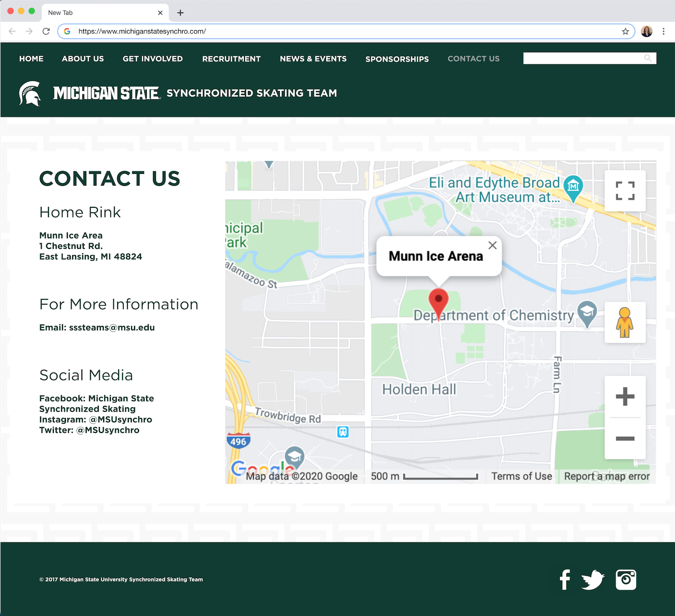Click the I-496 highway shield

pyautogui.click(x=238, y=441)
